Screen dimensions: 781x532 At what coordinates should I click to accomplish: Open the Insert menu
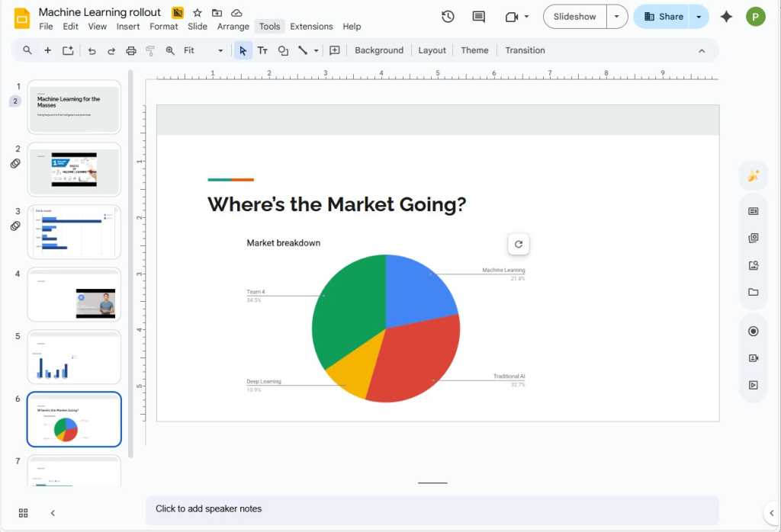click(128, 26)
